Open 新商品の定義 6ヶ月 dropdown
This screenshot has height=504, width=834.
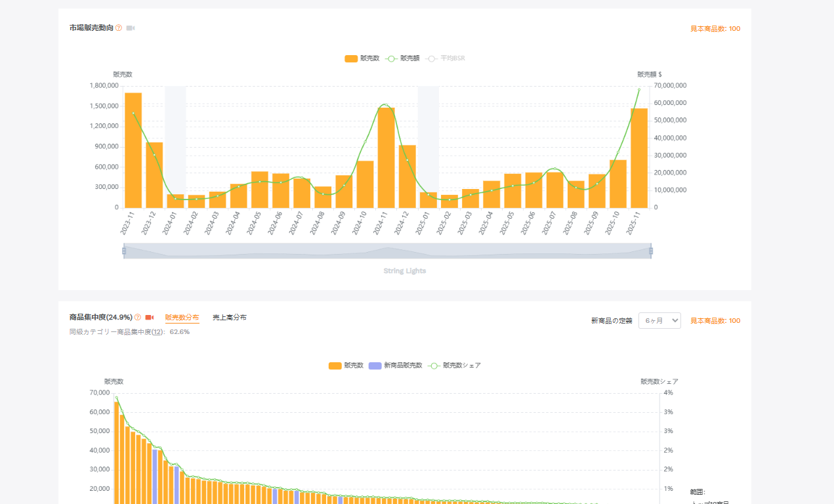tap(659, 320)
